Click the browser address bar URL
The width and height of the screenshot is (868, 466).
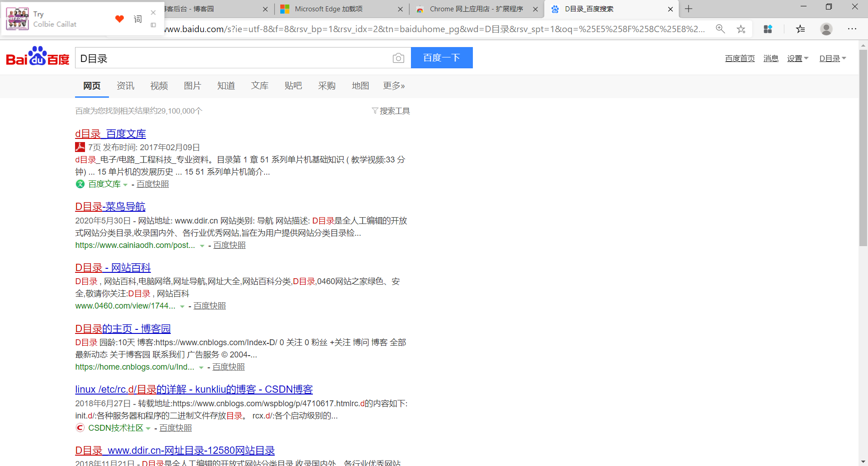tap(434, 29)
